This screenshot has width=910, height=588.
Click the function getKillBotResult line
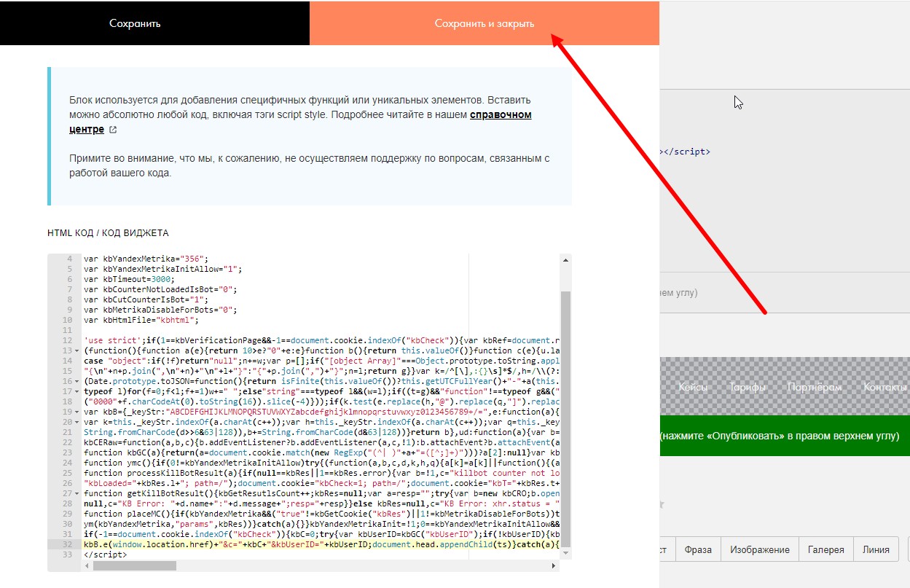coord(321,493)
